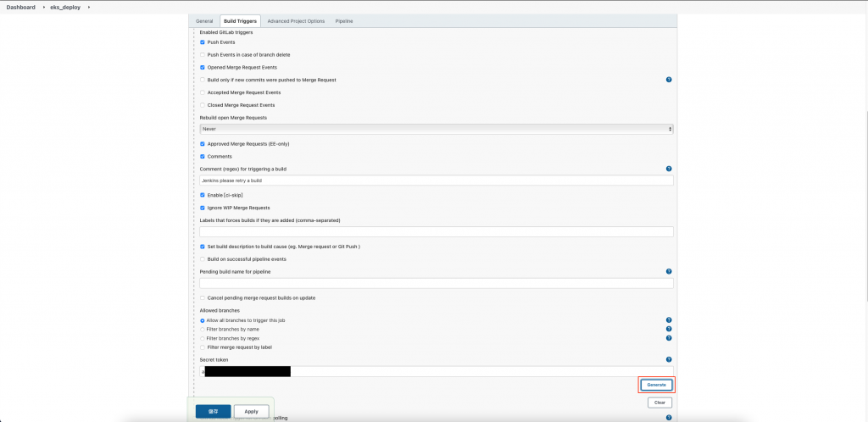Switch to the General tab

click(204, 21)
